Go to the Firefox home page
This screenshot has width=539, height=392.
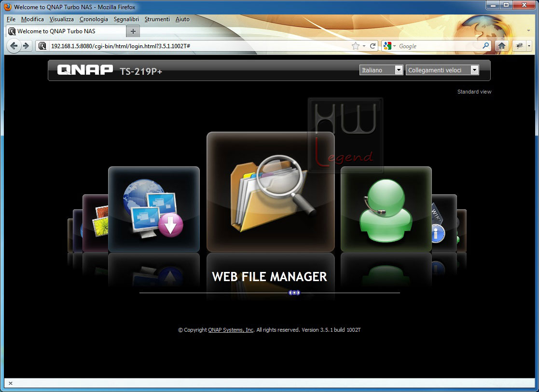pos(501,46)
